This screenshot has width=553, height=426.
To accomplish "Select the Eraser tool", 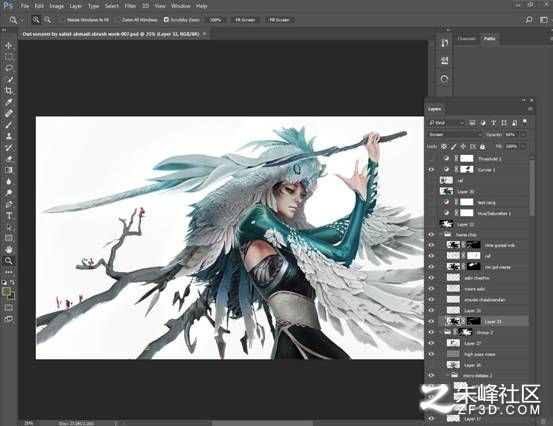I will [x=9, y=159].
